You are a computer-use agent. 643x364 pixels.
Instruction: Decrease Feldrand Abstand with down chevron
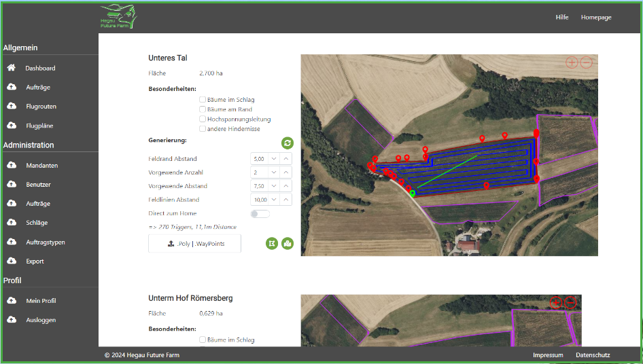click(x=273, y=159)
